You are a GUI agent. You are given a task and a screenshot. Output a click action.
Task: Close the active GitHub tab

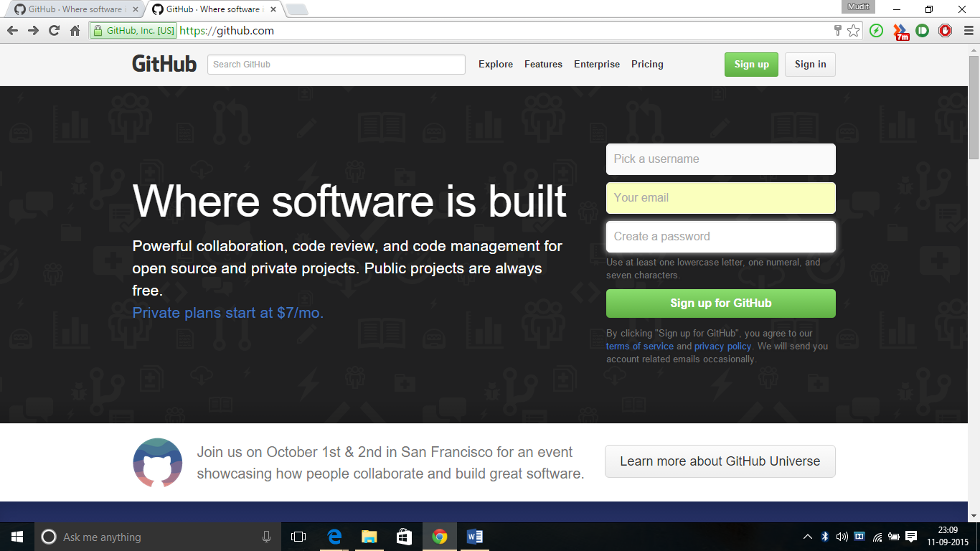point(273,9)
